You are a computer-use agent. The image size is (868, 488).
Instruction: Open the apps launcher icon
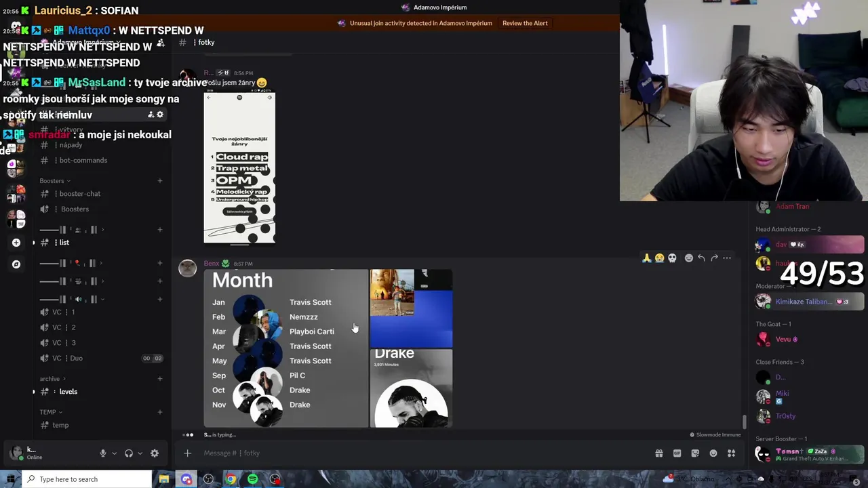click(x=732, y=453)
